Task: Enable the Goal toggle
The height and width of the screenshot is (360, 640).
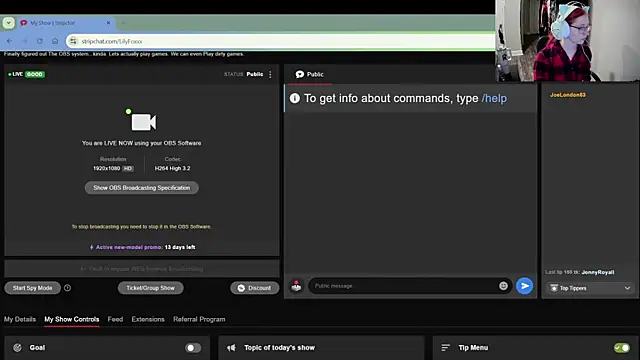Action: point(193,348)
